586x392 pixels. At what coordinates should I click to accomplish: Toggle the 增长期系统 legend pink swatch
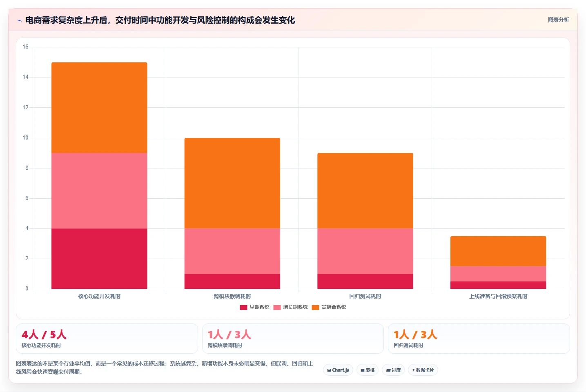coord(277,307)
